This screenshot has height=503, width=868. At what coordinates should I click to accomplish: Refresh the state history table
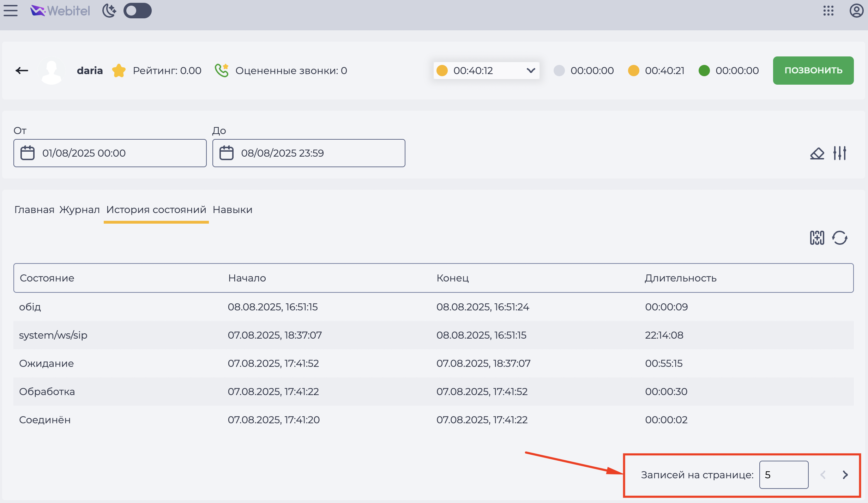pyautogui.click(x=840, y=238)
